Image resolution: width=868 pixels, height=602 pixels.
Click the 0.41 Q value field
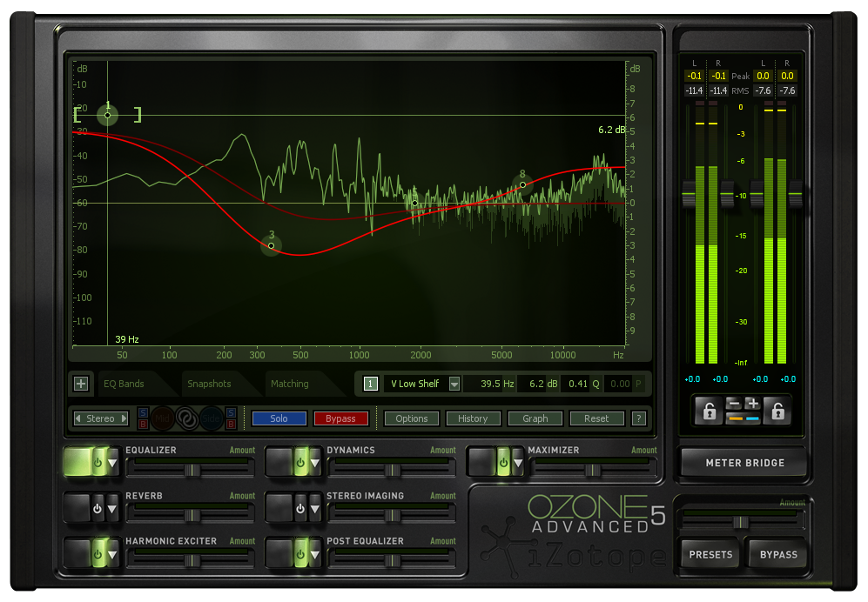click(x=582, y=384)
